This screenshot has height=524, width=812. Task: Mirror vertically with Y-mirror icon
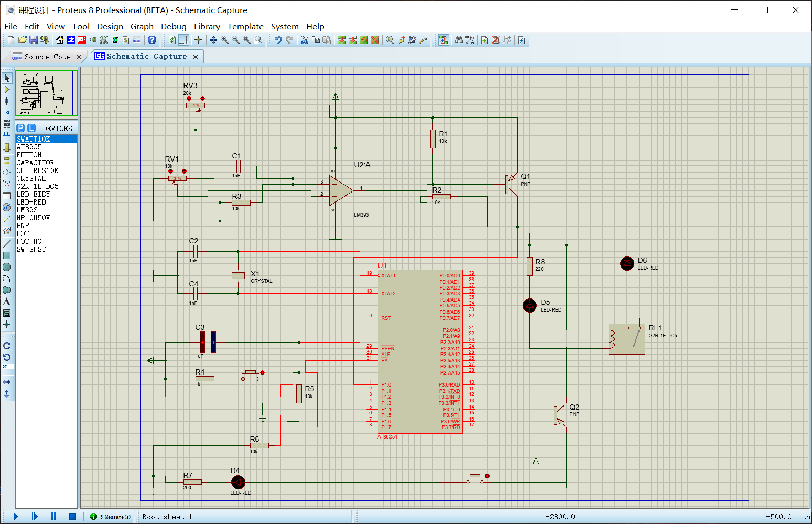(x=7, y=393)
